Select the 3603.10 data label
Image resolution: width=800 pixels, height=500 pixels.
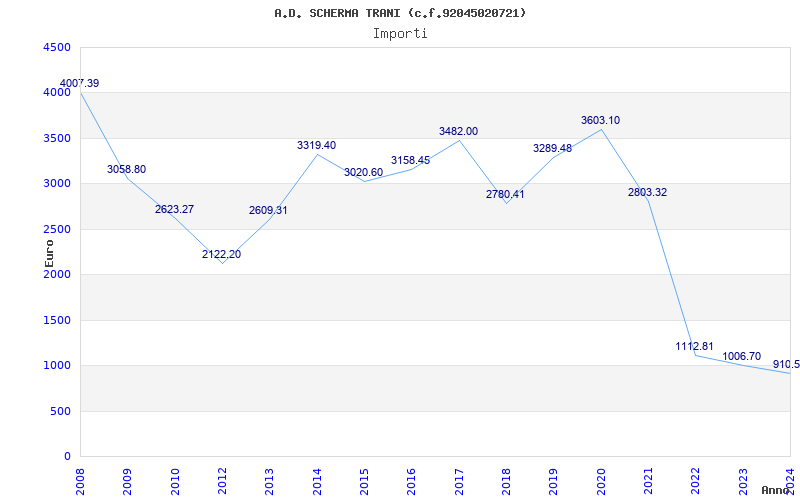601,120
